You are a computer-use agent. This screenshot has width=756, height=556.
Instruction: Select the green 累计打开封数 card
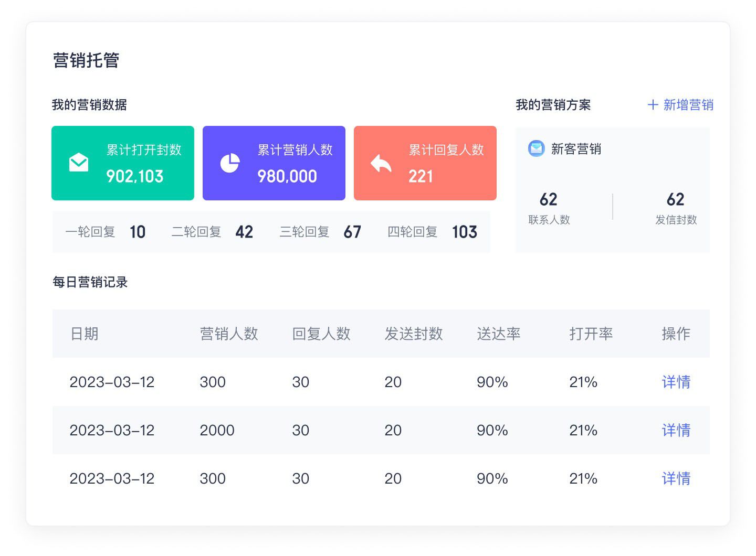click(x=122, y=163)
